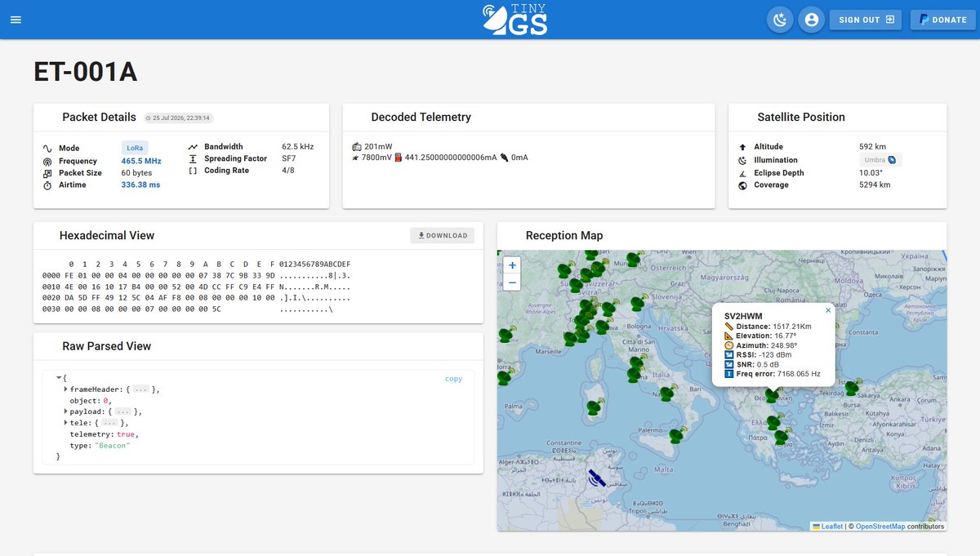The image size is (980, 556).
Task: Download the hexadecimal packet data
Action: point(442,236)
